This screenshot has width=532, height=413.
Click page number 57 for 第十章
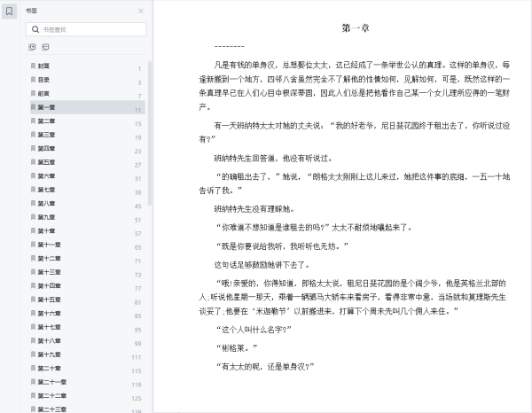pyautogui.click(x=137, y=234)
